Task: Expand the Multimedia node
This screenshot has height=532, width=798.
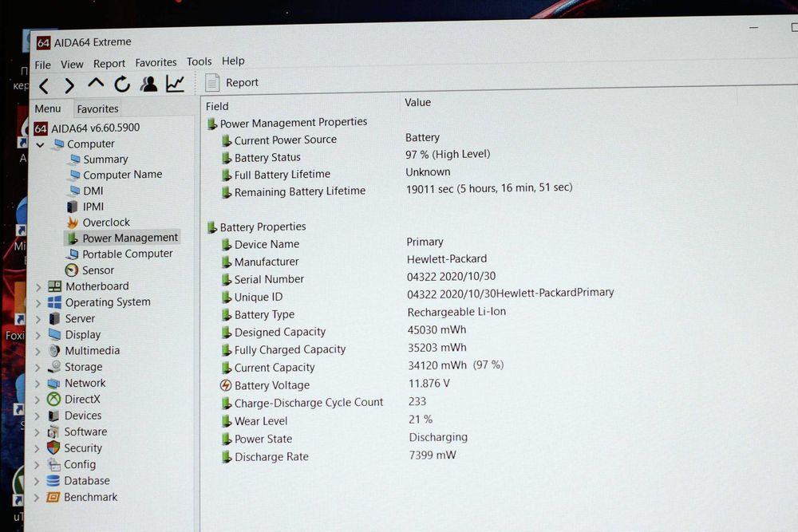Action: pyautogui.click(x=38, y=352)
